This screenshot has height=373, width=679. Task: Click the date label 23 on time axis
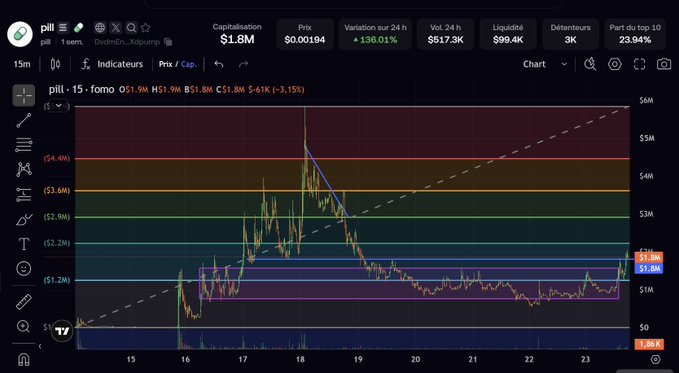coord(585,359)
